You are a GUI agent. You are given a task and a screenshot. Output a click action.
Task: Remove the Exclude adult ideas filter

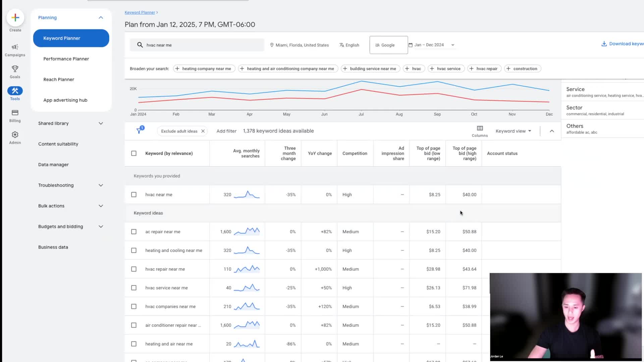(x=203, y=131)
